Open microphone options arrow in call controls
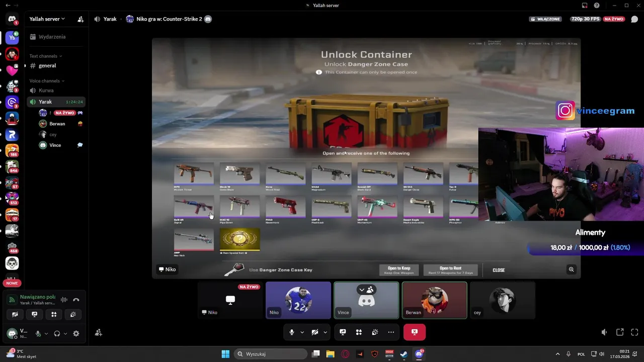 point(302,332)
